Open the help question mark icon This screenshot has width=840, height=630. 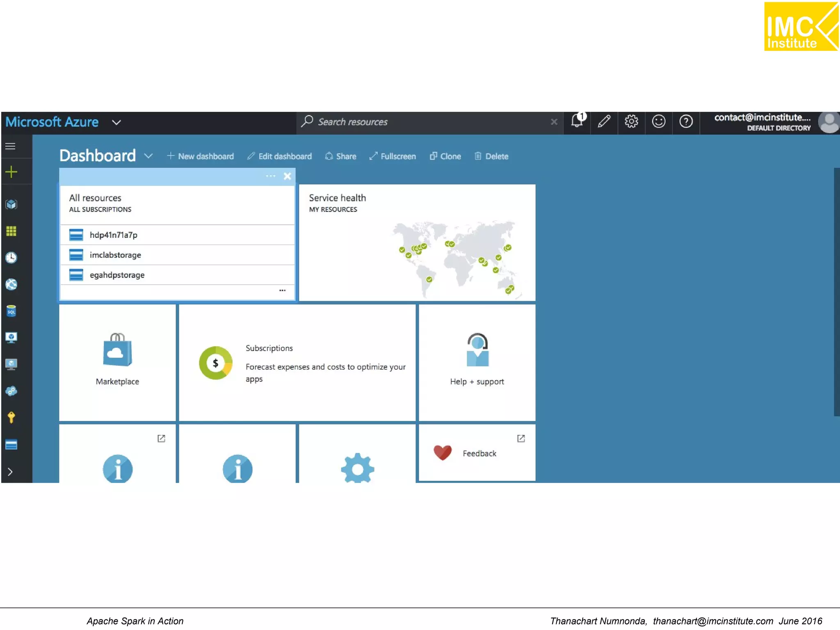686,122
